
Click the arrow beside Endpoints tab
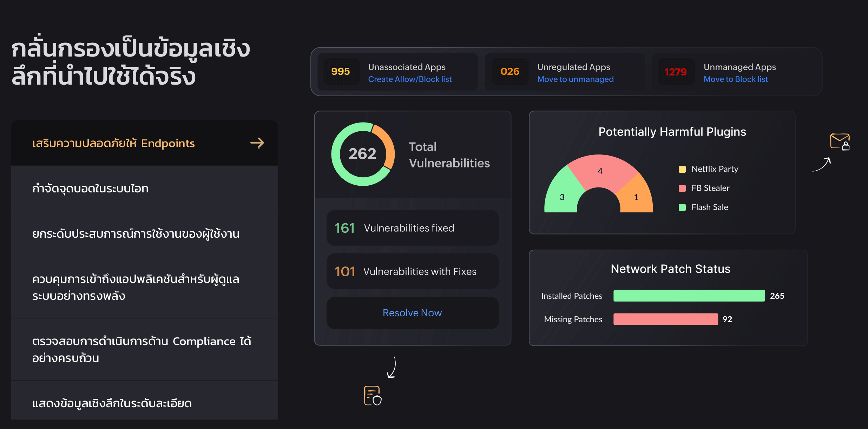257,143
